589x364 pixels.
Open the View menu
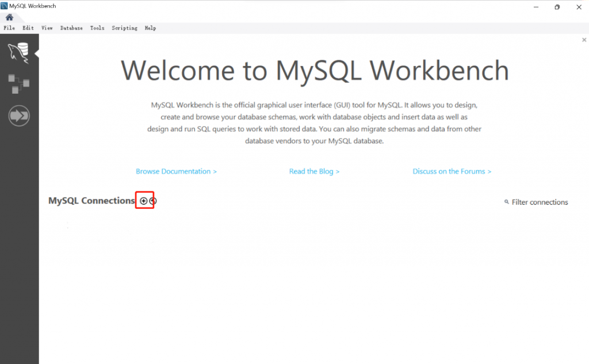47,28
